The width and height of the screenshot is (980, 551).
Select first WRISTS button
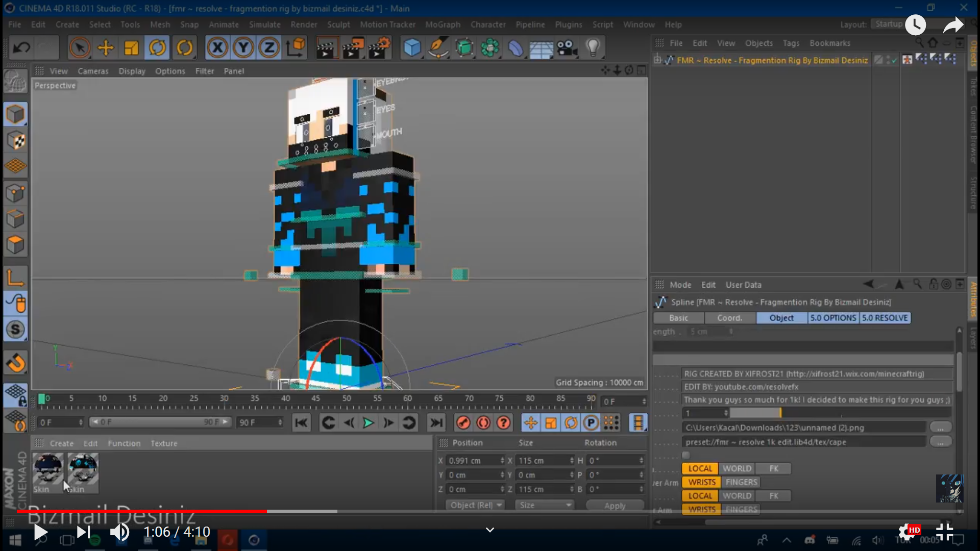point(701,482)
